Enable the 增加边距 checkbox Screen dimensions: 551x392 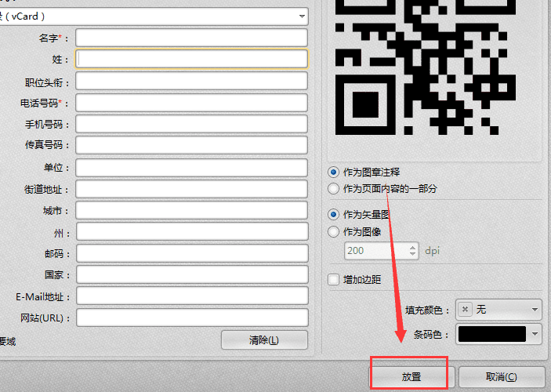(x=333, y=280)
